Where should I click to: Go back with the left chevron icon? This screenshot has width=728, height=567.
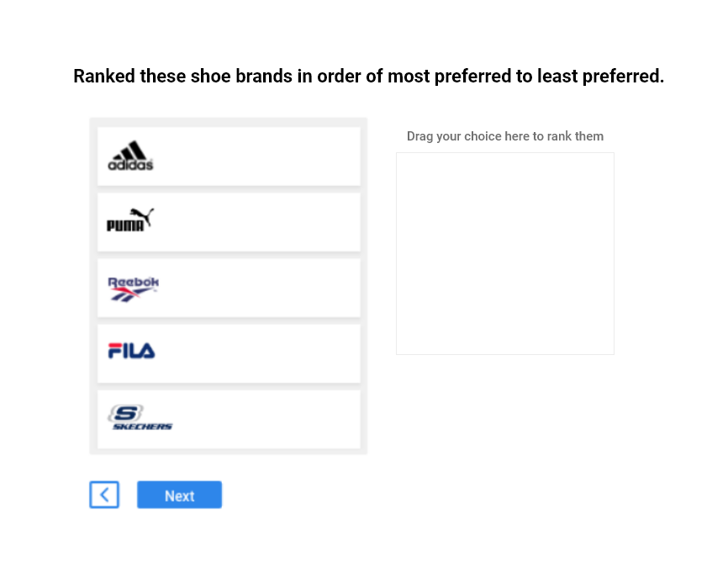pos(104,495)
